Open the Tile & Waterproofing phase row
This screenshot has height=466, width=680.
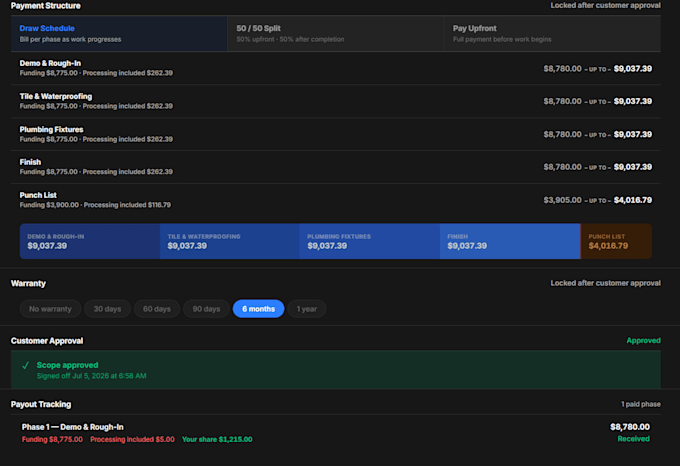click(336, 101)
